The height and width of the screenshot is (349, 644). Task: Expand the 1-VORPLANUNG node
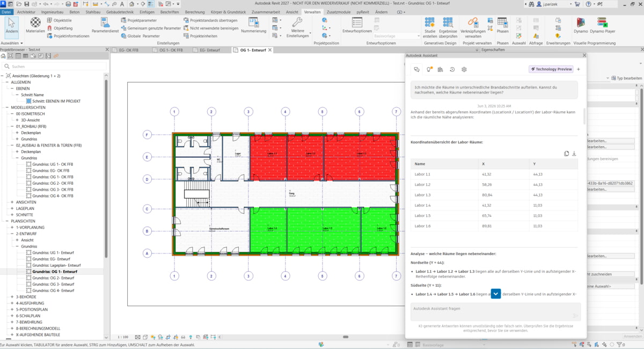12,227
